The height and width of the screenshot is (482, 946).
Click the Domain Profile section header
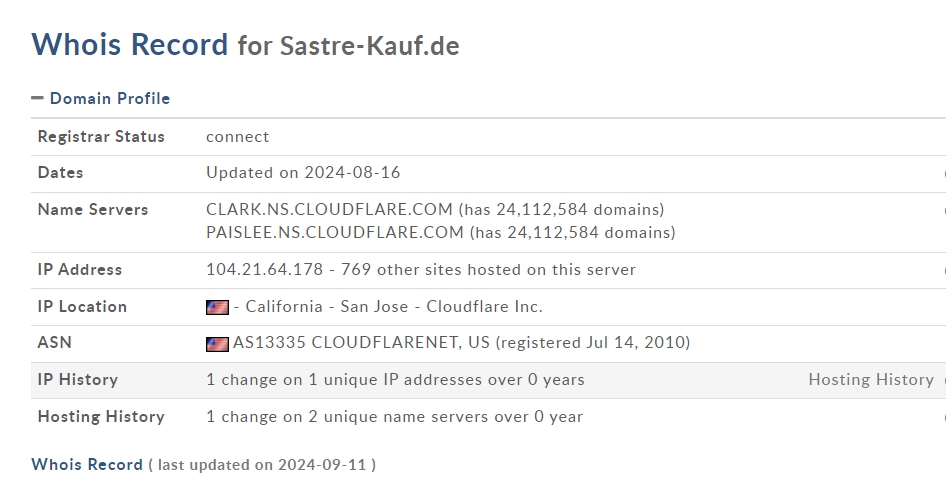point(109,98)
